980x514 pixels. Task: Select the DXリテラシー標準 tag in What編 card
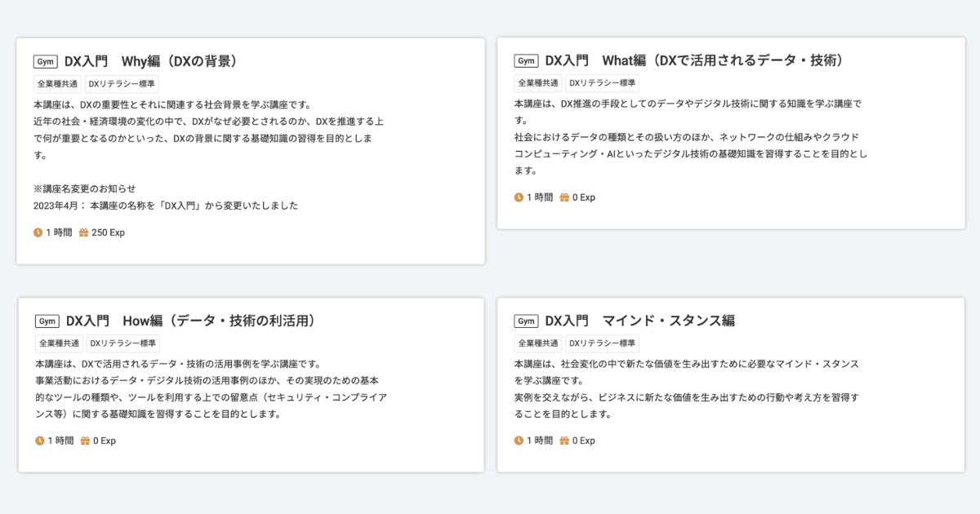click(602, 83)
